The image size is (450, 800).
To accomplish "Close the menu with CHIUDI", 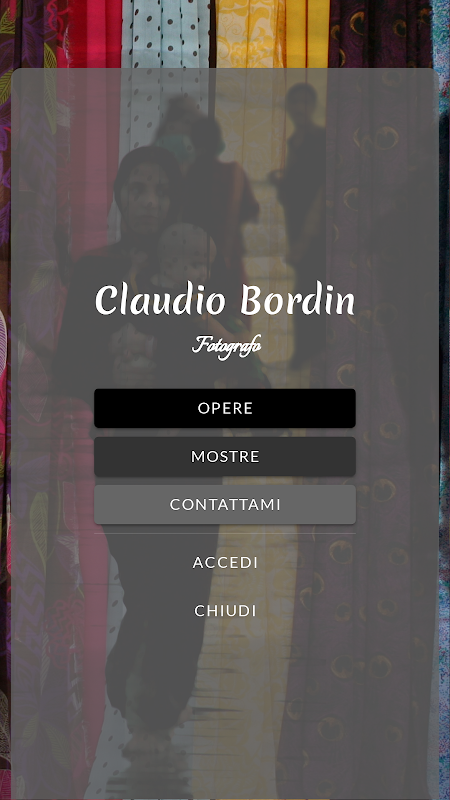I will [x=225, y=611].
